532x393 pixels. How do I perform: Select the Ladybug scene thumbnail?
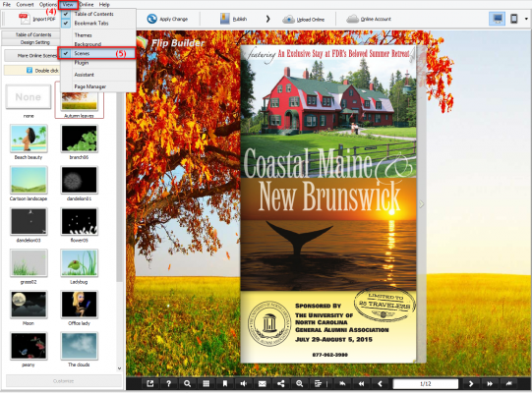pyautogui.click(x=79, y=262)
